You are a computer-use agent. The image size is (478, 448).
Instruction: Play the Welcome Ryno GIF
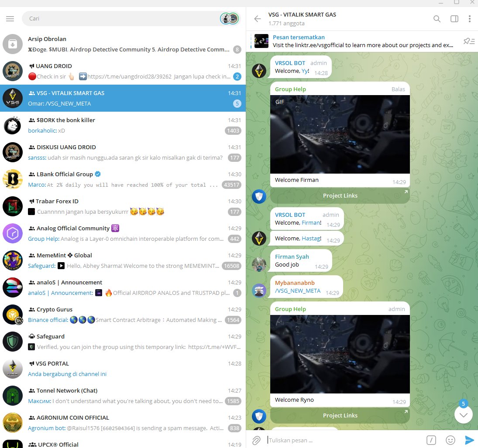[x=340, y=354]
